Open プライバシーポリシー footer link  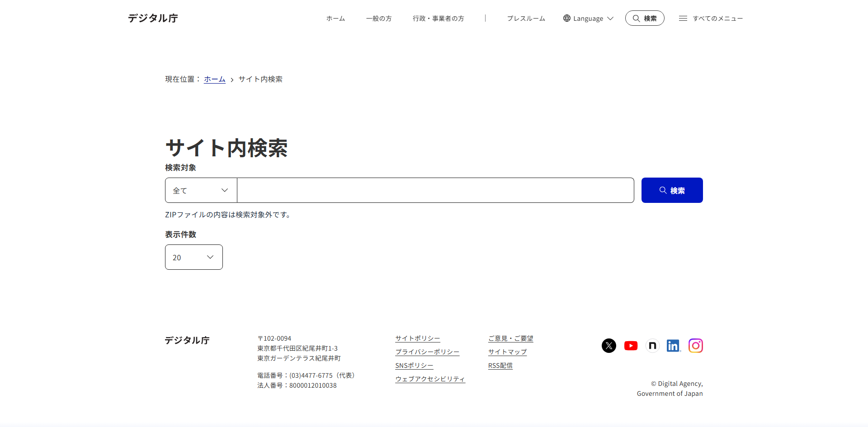pos(427,352)
